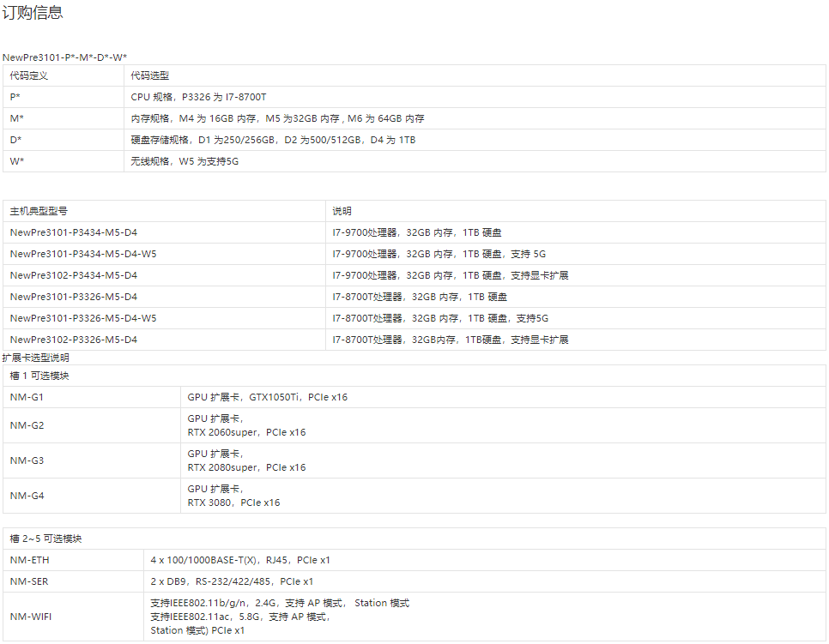
Task: Click the 订购信息 page heading
Action: click(x=33, y=13)
